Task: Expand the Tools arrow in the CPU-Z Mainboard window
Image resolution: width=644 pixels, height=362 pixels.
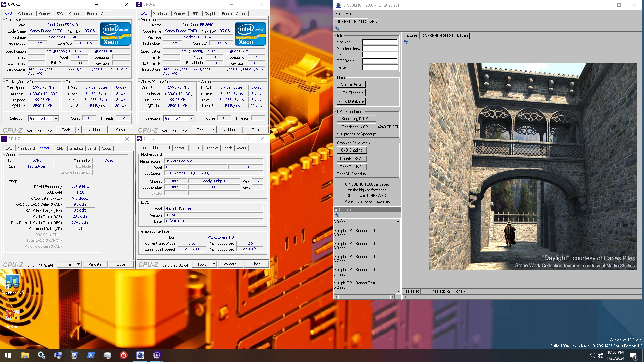Action: pyautogui.click(x=214, y=264)
